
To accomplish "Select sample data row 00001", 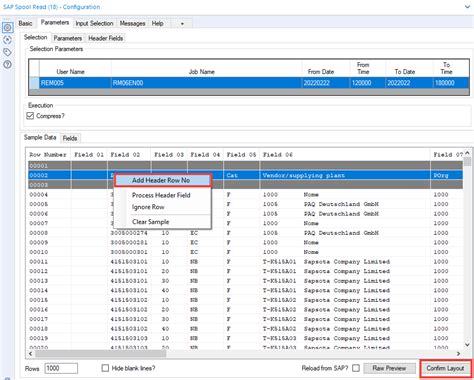I will coord(246,166).
